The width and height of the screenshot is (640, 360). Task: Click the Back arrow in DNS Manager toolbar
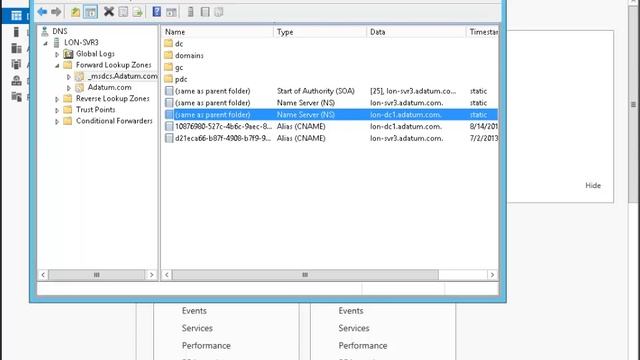pyautogui.click(x=42, y=12)
